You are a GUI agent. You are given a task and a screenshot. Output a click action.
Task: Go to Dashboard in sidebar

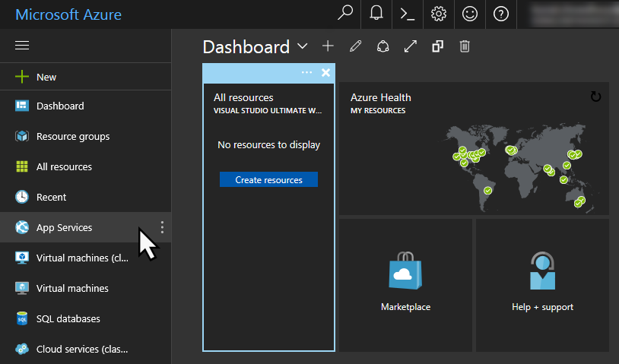click(x=86, y=106)
